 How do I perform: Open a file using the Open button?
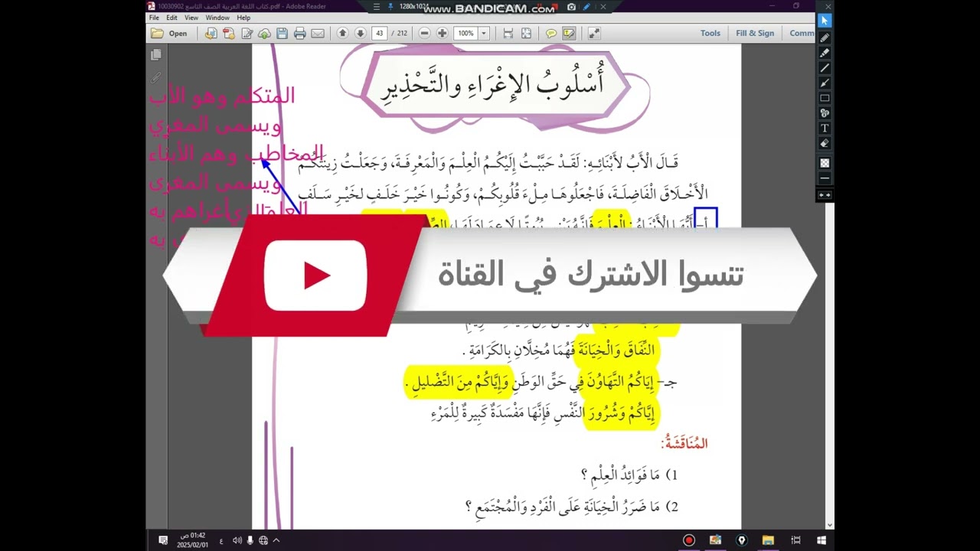(x=169, y=33)
